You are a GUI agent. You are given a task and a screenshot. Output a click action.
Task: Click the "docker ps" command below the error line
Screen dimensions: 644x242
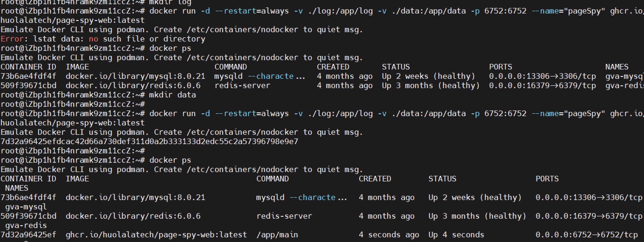(x=170, y=48)
